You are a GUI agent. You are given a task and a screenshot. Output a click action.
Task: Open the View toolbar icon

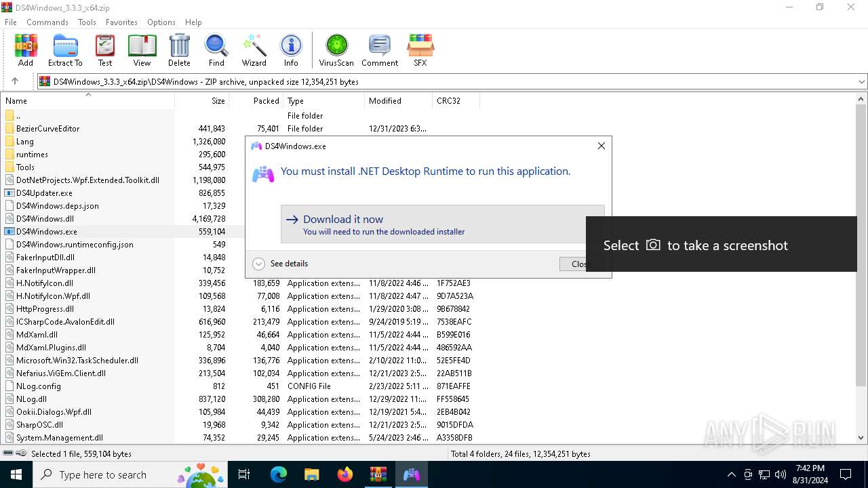(x=142, y=51)
